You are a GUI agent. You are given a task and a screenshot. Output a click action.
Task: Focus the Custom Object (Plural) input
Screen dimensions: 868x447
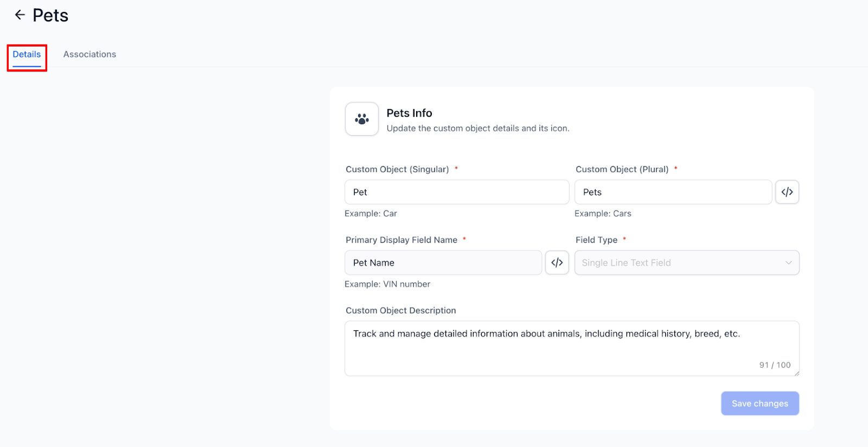click(673, 192)
